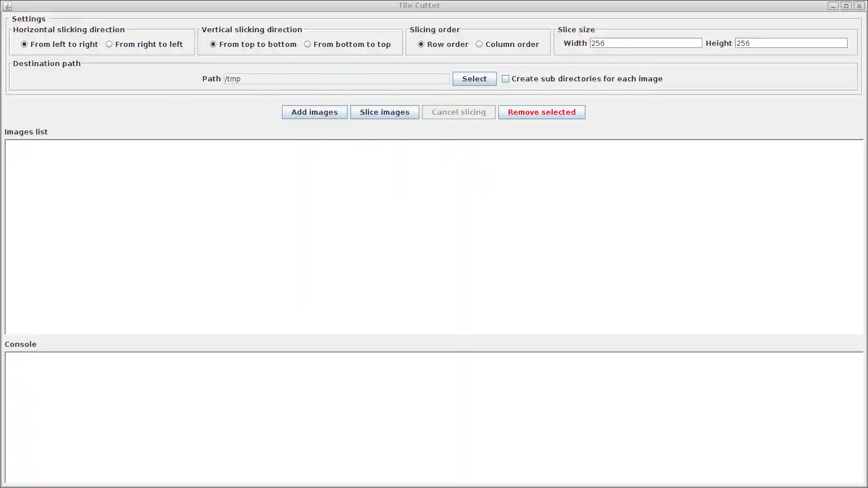The image size is (868, 488).
Task: Select From left to right horizontal slicing
Action: pos(24,44)
